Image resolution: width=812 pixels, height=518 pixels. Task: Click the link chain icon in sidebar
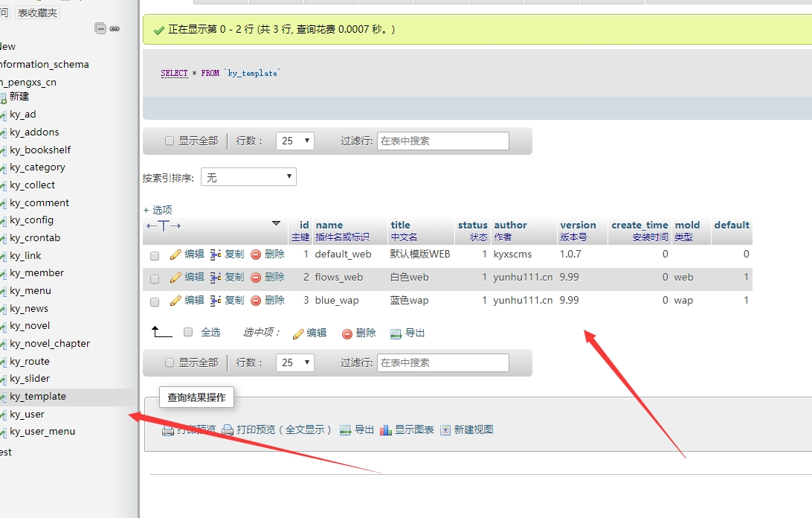(x=115, y=28)
